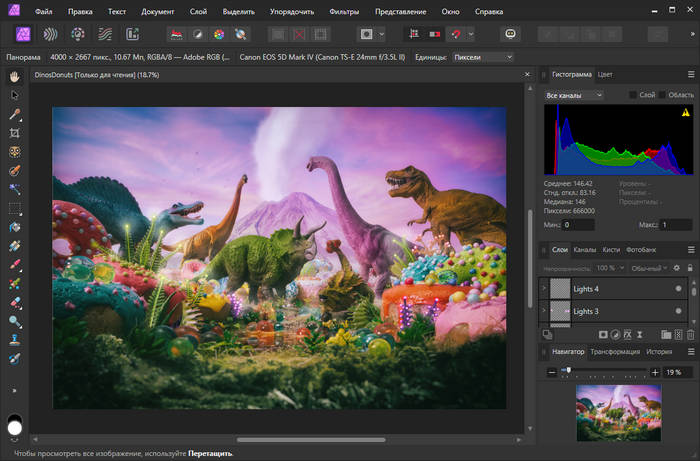Expand the Lights 3 layer group
The image size is (700, 461).
544,311
